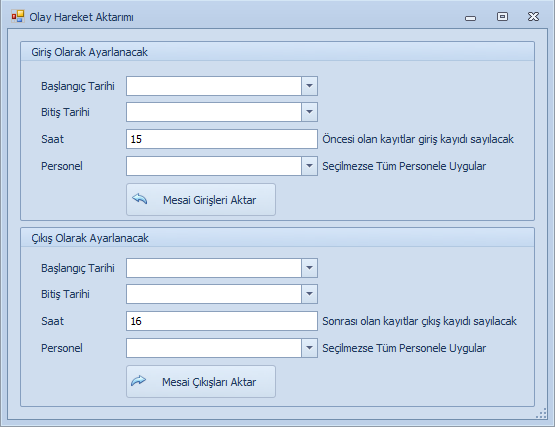Focus the Saat field containing 16
Screen dimensions: 555x427
click(222, 321)
